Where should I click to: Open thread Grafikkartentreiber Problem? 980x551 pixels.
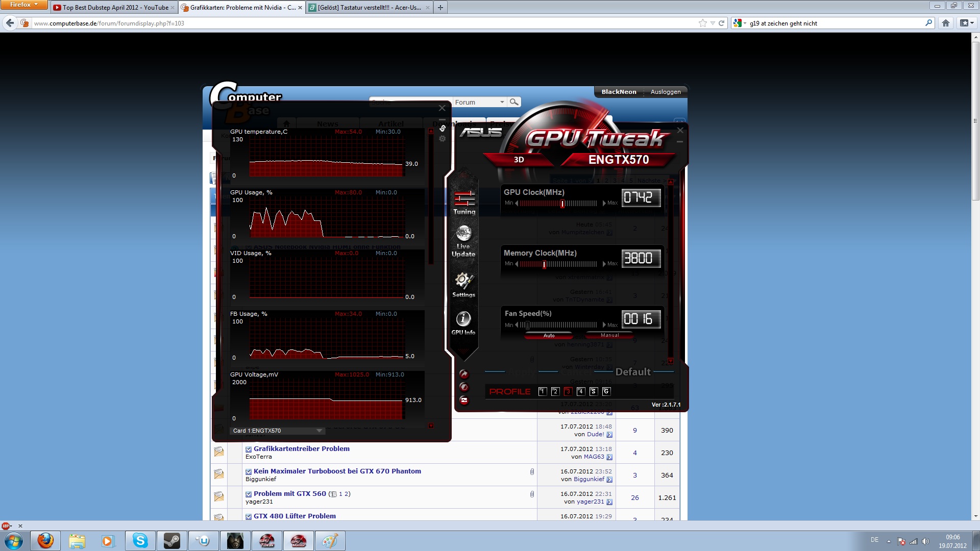click(x=301, y=449)
